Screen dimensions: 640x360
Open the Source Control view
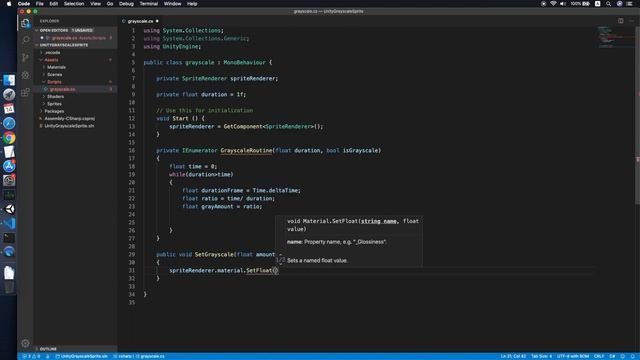coord(25,58)
